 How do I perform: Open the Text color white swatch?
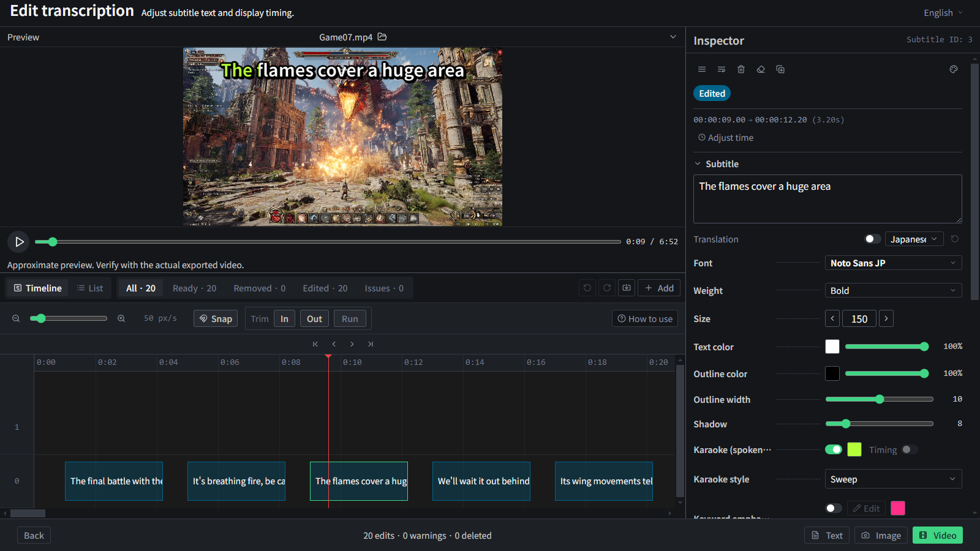coord(832,347)
